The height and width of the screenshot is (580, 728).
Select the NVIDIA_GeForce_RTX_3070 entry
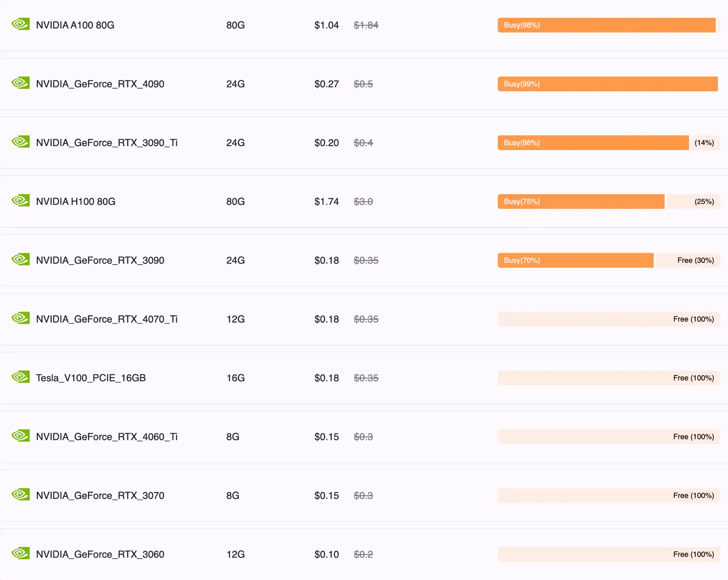tap(100, 495)
